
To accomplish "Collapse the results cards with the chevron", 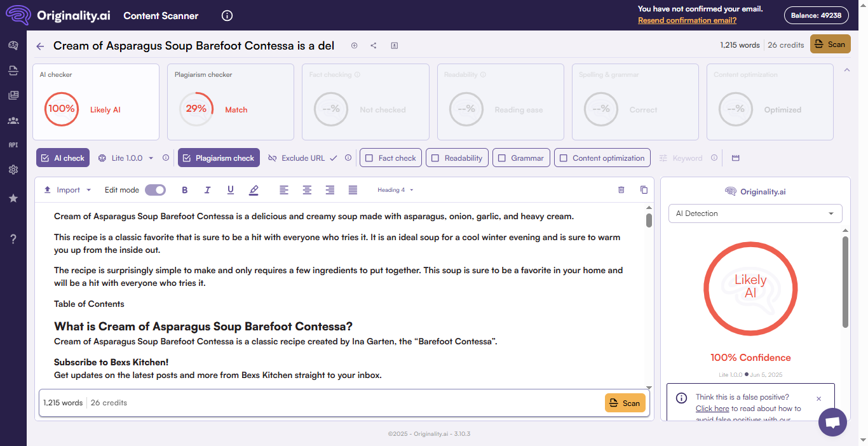I will pyautogui.click(x=847, y=70).
